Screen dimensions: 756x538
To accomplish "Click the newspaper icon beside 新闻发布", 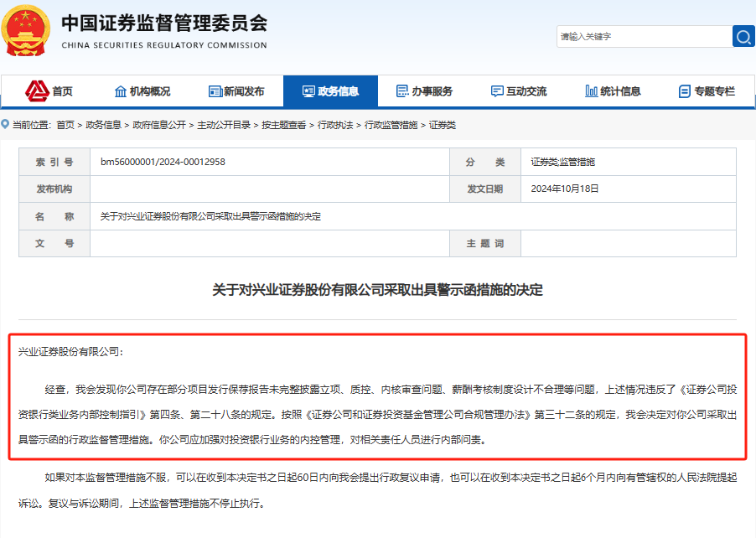I will click(x=215, y=91).
